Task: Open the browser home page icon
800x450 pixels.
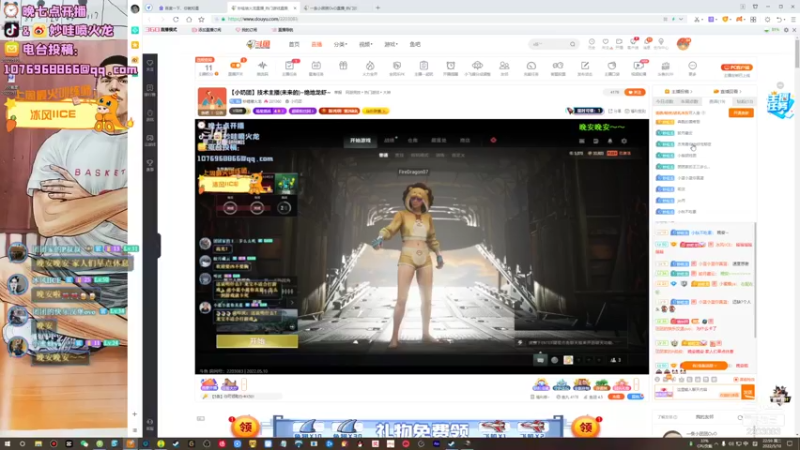Action: click(189, 19)
